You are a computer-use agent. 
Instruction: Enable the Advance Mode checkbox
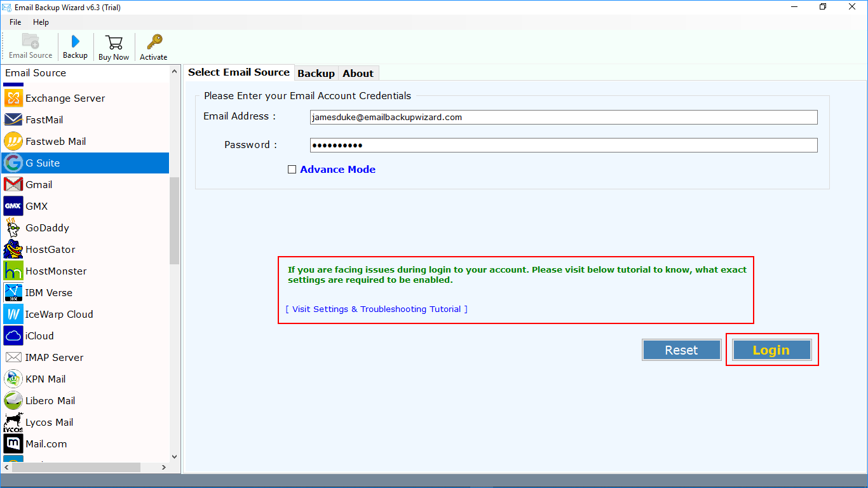coord(292,170)
